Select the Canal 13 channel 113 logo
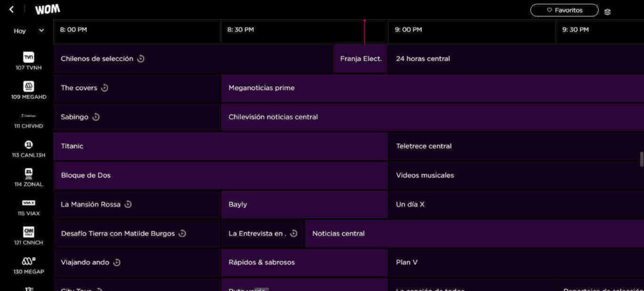This screenshot has height=291, width=644. [28, 144]
